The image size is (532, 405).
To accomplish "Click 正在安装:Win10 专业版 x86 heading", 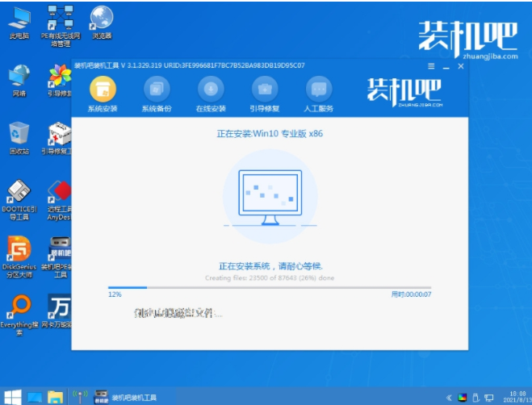I will click(x=270, y=134).
